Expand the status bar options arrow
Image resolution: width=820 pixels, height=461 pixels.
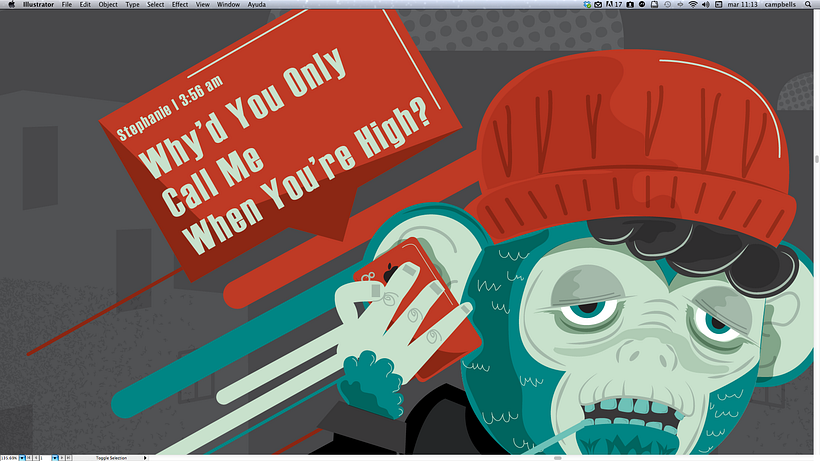coord(145,458)
